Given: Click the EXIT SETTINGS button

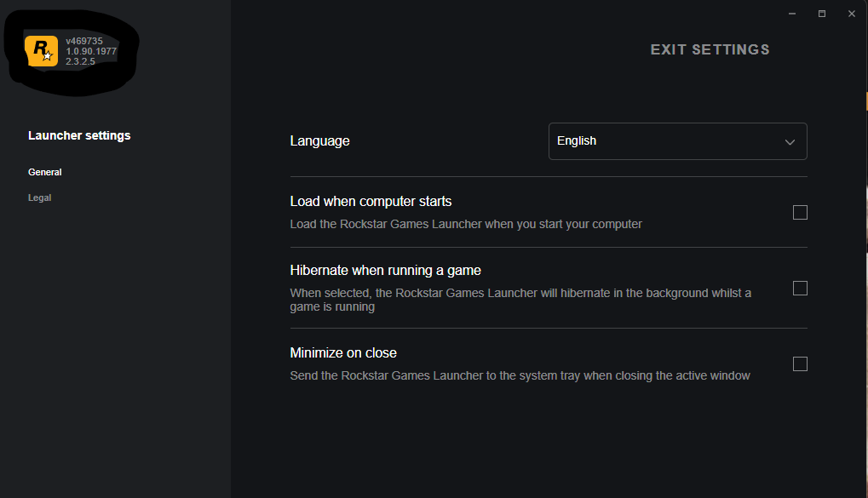Looking at the screenshot, I should click(x=710, y=49).
